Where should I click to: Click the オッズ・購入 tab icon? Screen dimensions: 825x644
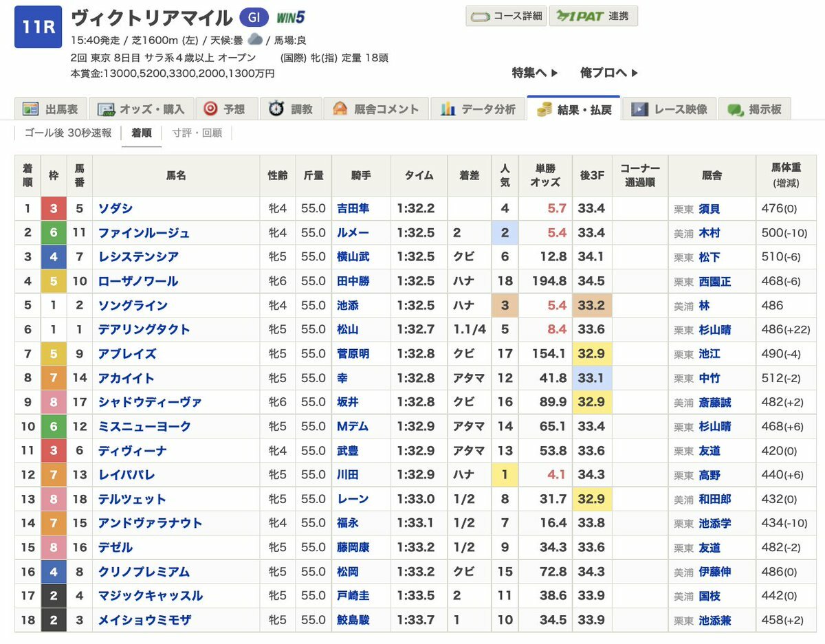point(104,109)
